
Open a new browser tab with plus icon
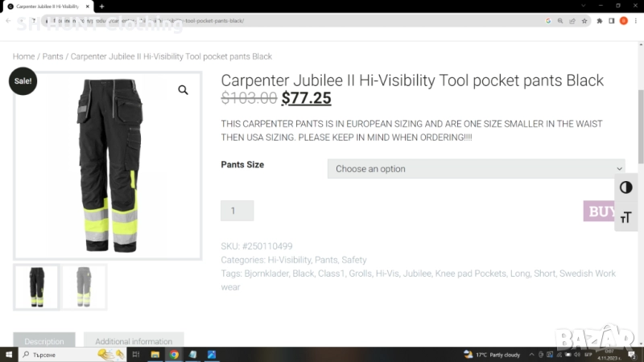[101, 6]
